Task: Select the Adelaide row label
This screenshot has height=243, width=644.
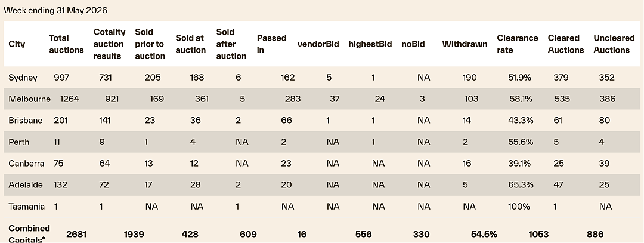Action: (x=26, y=185)
